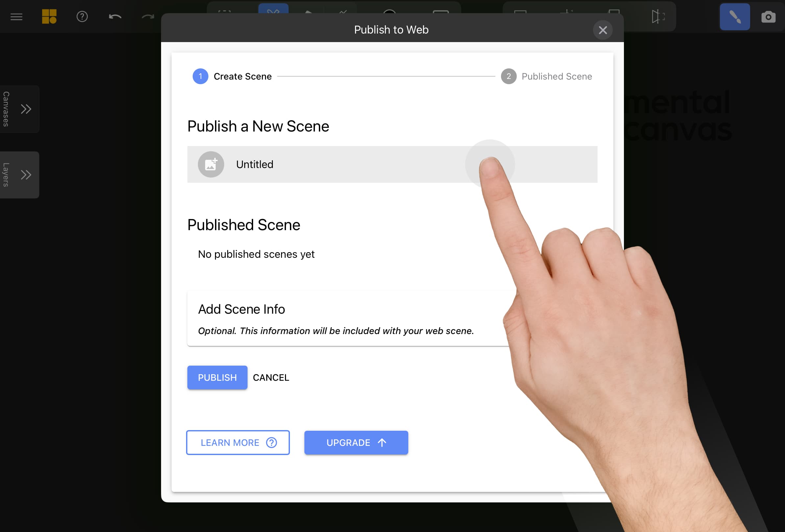The image size is (785, 532).
Task: Click the Untitled scene thumbnail
Action: click(211, 164)
